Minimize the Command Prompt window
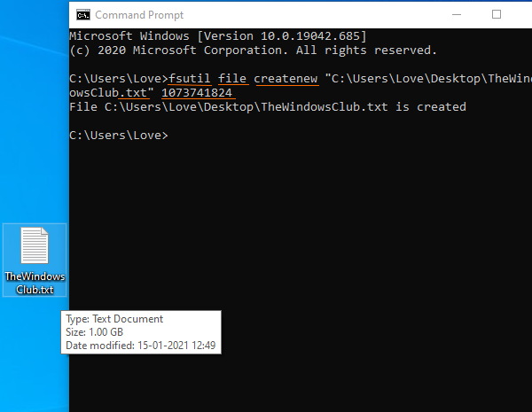The height and width of the screenshot is (412, 532). pos(457,14)
